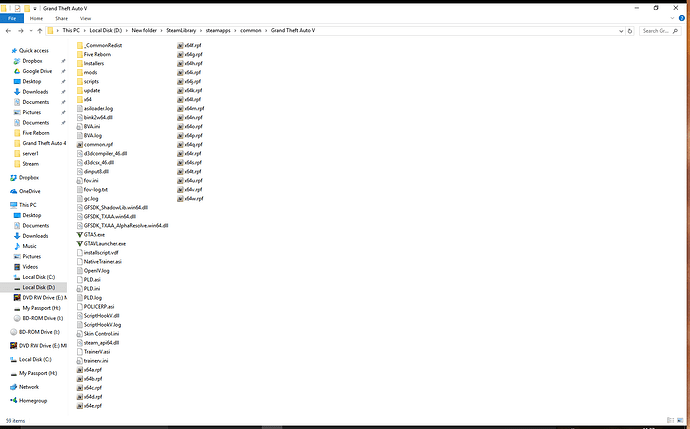Open OneDrive in the navigation pane
The width and height of the screenshot is (690, 429).
pyautogui.click(x=26, y=191)
